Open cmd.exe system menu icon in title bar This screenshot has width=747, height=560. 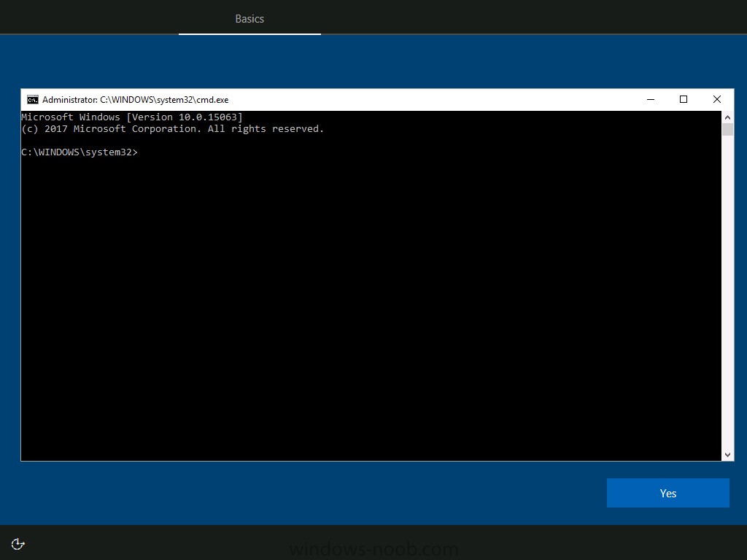click(x=32, y=99)
